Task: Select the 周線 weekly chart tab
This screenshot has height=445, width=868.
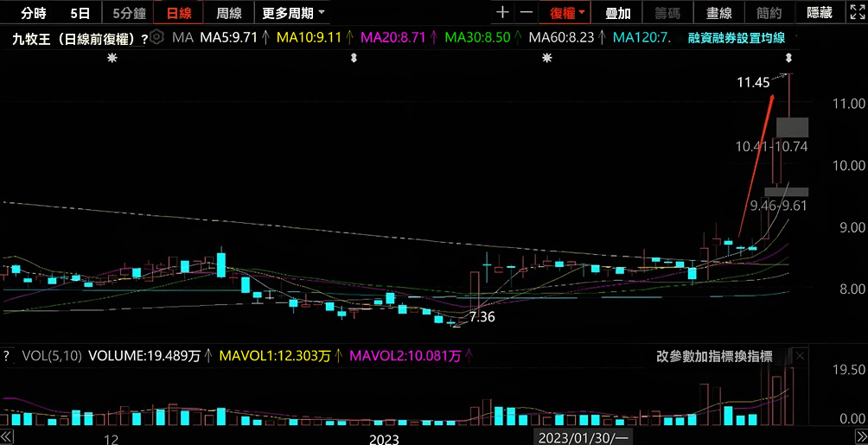Action: (x=229, y=13)
